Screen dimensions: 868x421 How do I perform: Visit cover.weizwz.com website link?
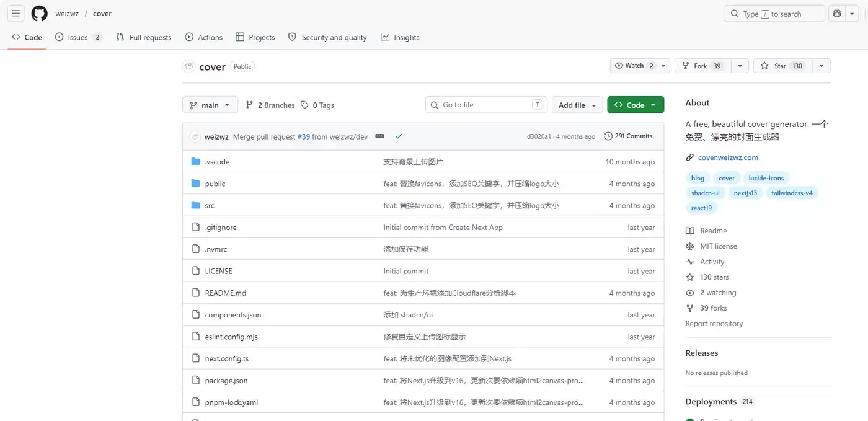(x=728, y=157)
